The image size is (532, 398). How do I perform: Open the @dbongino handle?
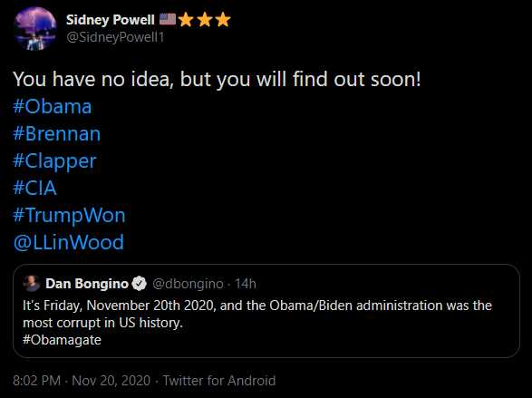[x=188, y=284]
